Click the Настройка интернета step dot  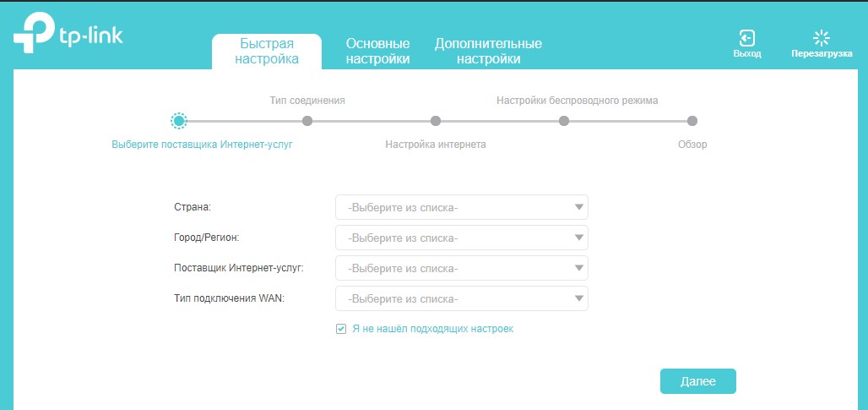click(436, 121)
